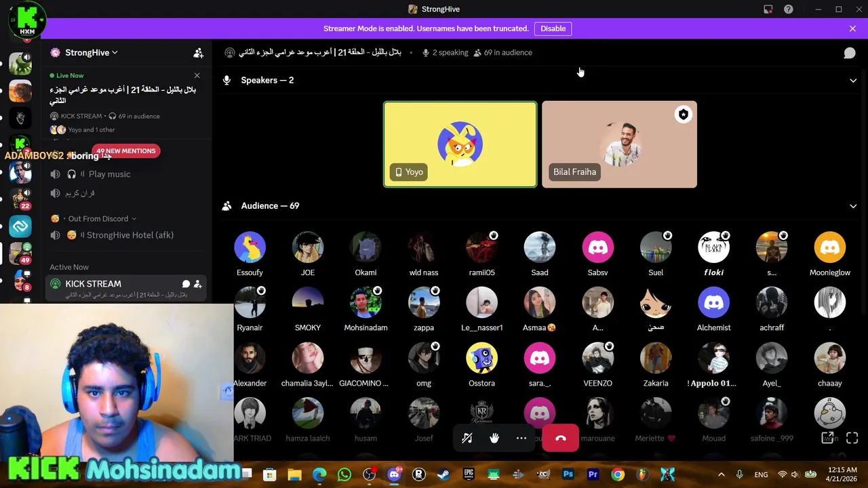Toggle the slashed music-note mute icon
The height and width of the screenshot is (488, 868).
467,439
